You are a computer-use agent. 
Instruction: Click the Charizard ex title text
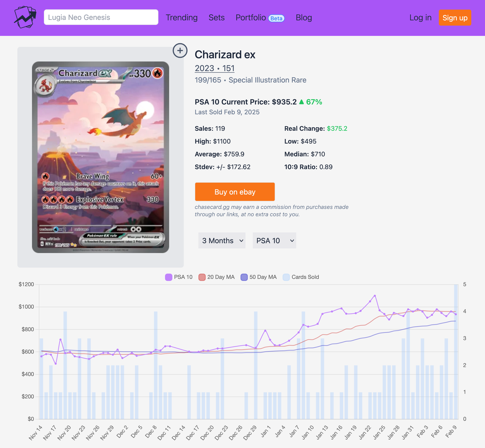(225, 55)
